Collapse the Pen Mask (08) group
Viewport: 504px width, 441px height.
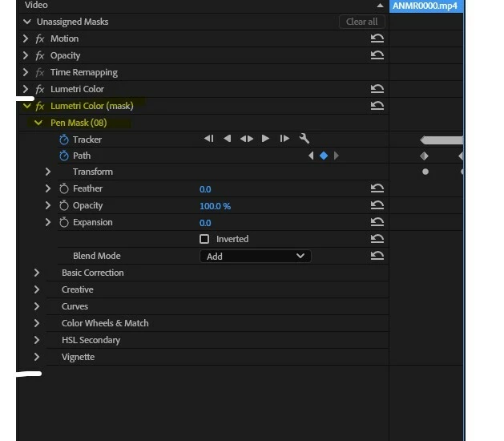click(38, 123)
